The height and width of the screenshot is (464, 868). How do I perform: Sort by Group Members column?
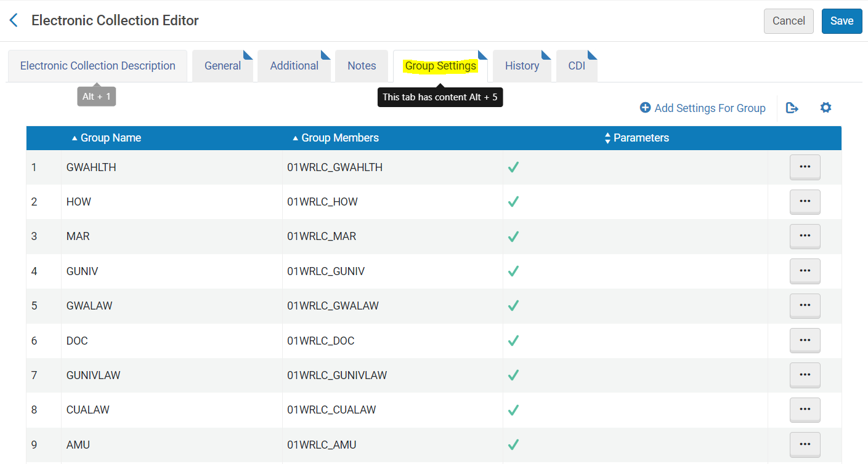click(x=339, y=138)
